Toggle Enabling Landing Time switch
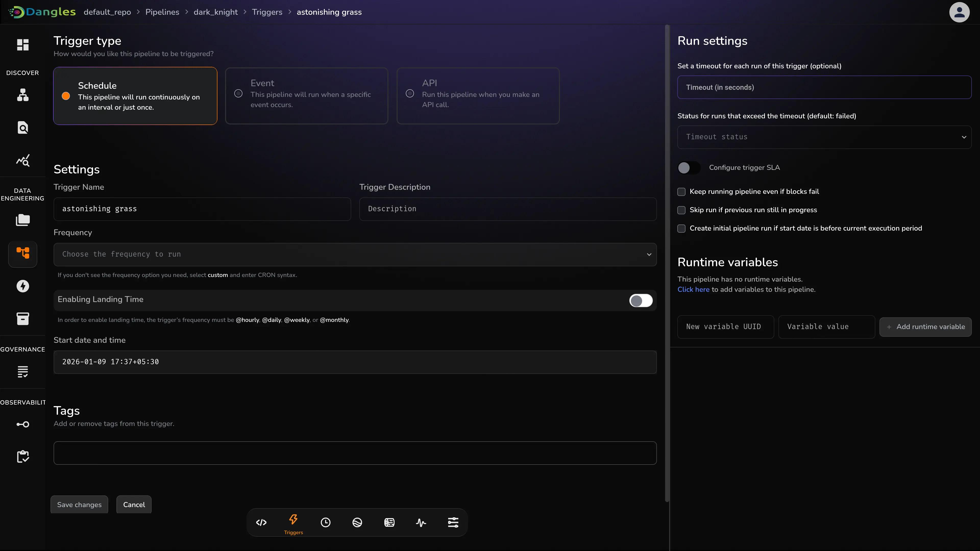The height and width of the screenshot is (551, 980). [641, 301]
